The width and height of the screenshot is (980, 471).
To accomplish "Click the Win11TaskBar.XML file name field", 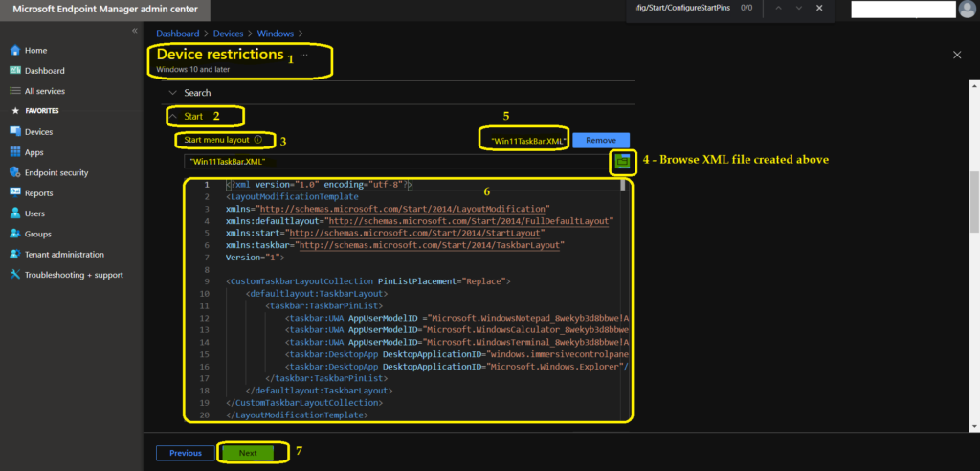I will click(x=396, y=162).
